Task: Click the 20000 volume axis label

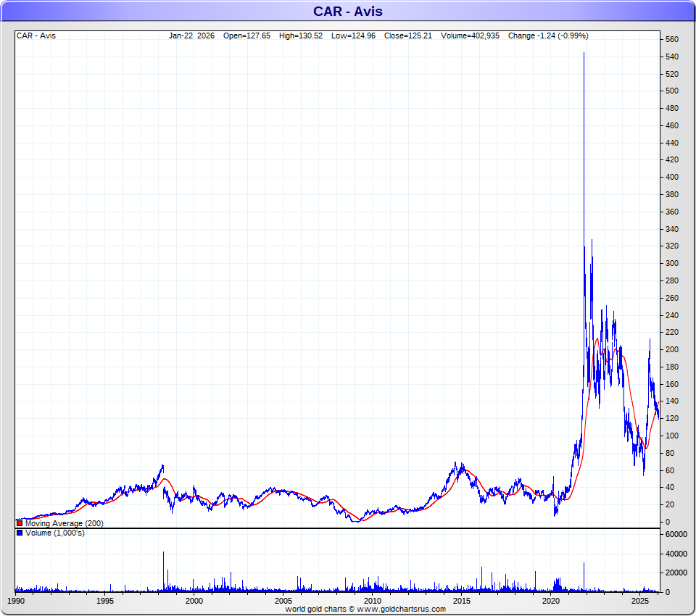Action: [676, 573]
